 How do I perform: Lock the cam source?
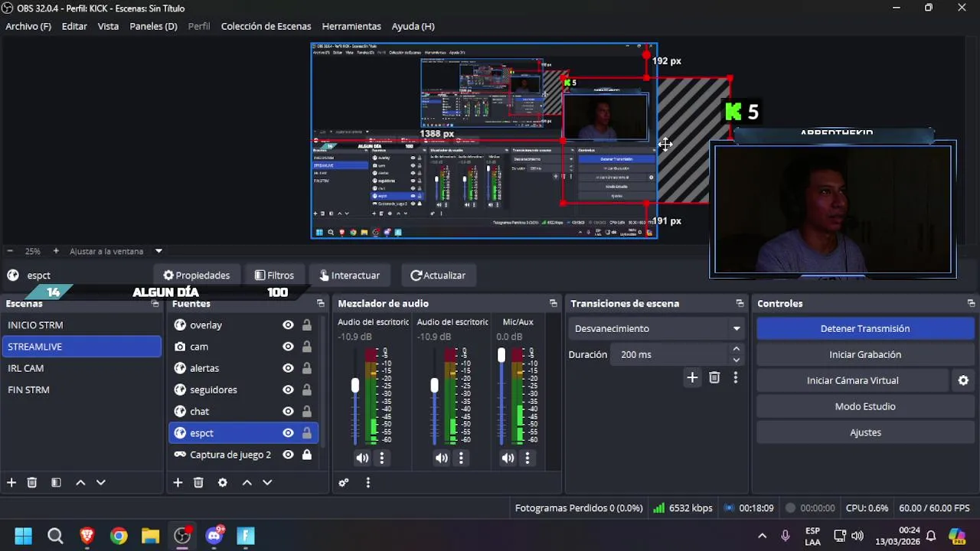306,347
